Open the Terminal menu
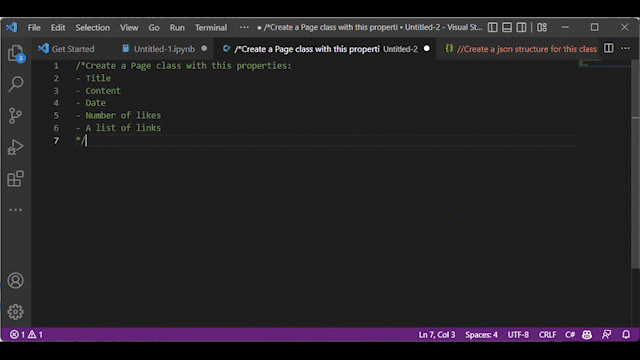Screen dimensions: 640x360 tap(211, 27)
